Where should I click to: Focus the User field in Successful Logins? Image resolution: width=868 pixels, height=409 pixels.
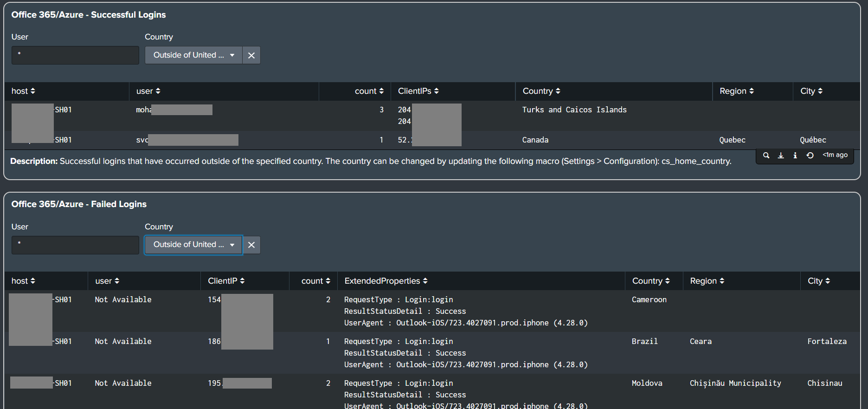click(x=75, y=55)
